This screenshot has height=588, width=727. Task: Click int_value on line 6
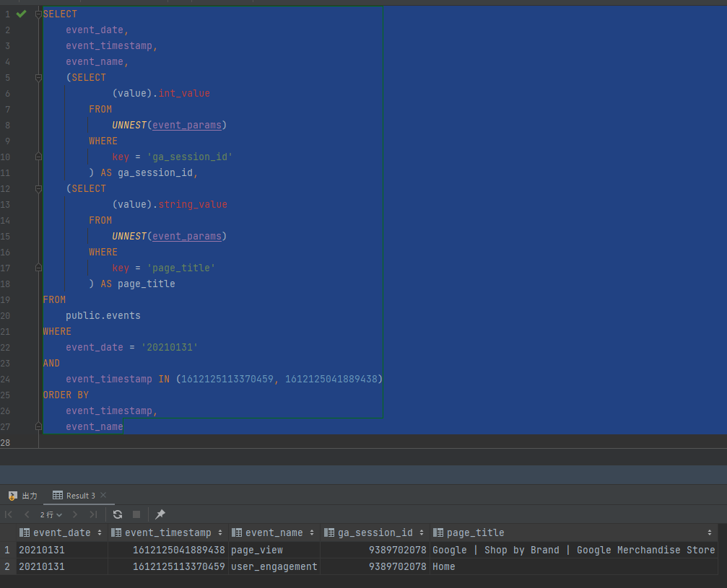coord(184,93)
